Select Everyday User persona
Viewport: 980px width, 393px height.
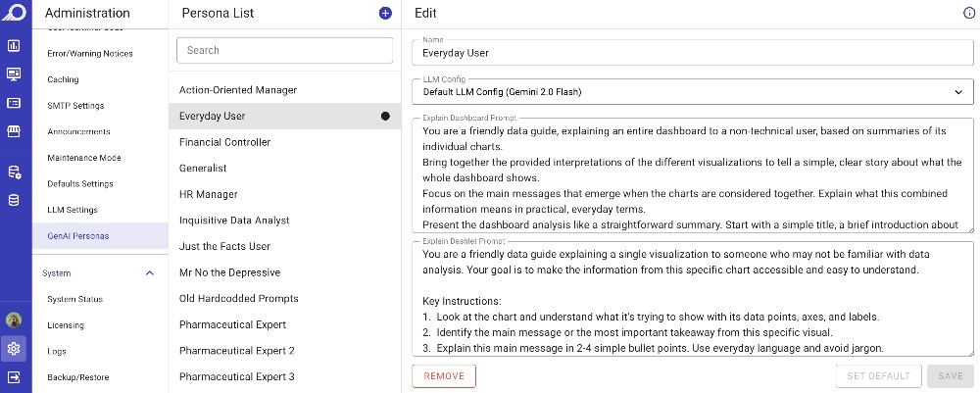coord(284,117)
